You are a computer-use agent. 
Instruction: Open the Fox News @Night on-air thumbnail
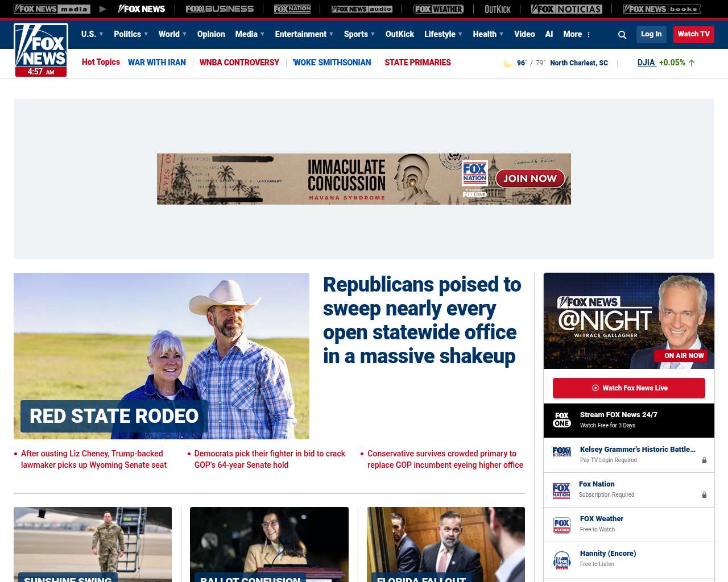[x=629, y=321]
